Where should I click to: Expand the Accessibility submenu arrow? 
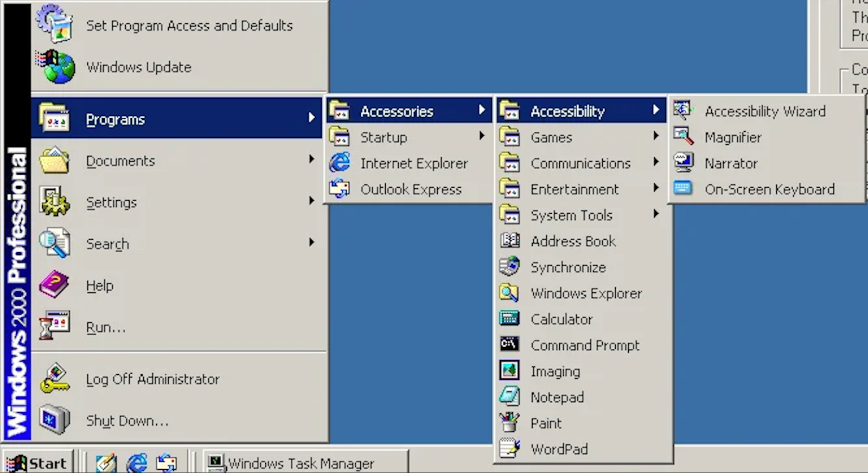[656, 110]
